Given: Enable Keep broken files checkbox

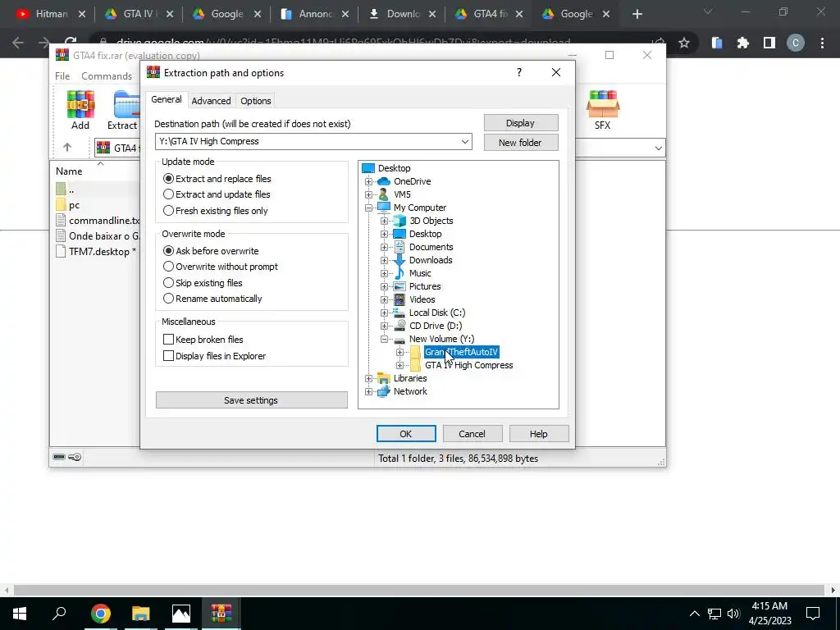Looking at the screenshot, I should (x=168, y=339).
